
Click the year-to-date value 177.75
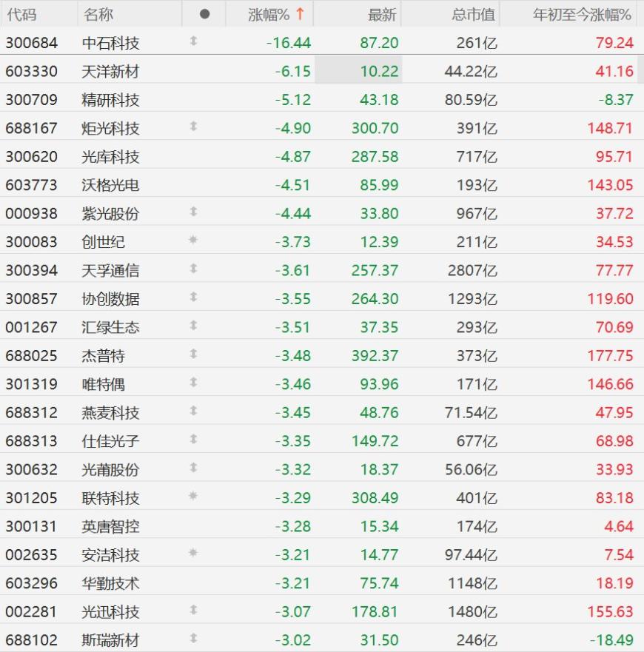point(610,355)
